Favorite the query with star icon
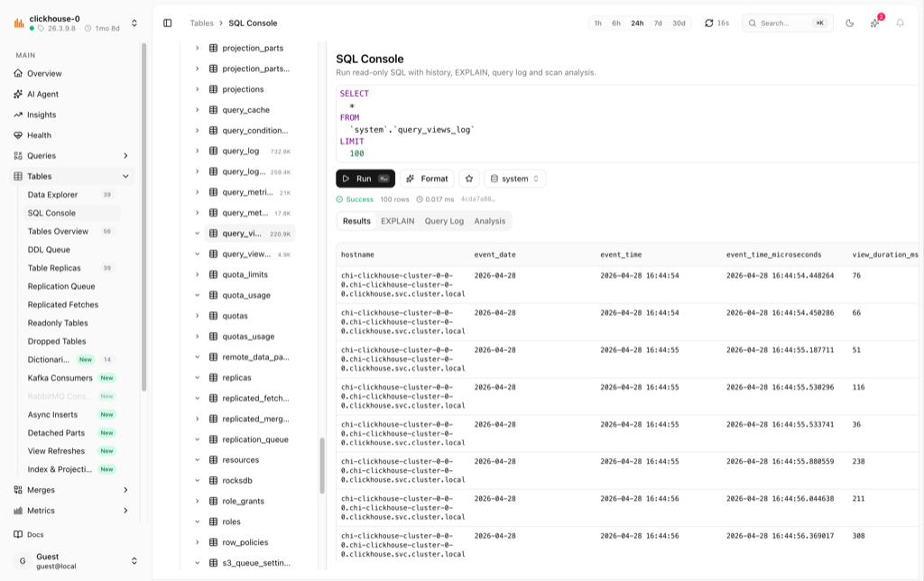The width and height of the screenshot is (924, 581). pos(469,179)
